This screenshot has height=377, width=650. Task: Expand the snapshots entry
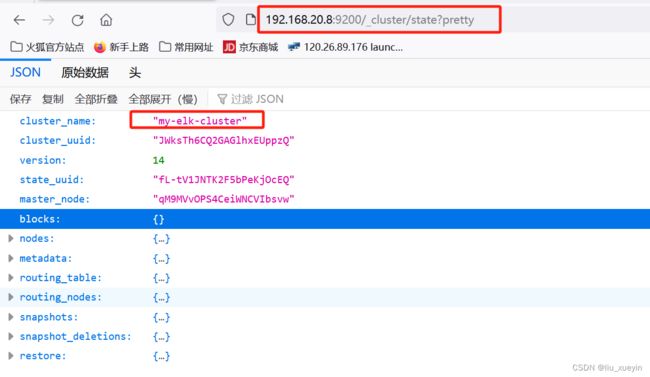11,317
